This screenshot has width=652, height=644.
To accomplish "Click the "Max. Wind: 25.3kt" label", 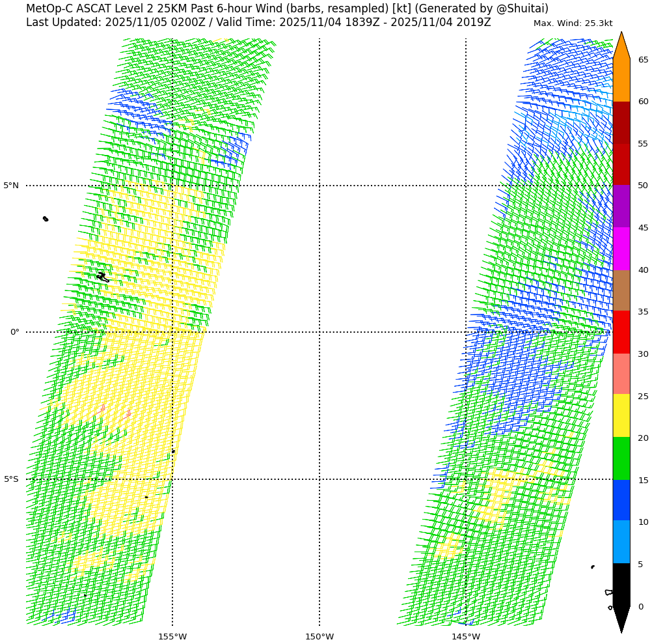I will click(573, 23).
